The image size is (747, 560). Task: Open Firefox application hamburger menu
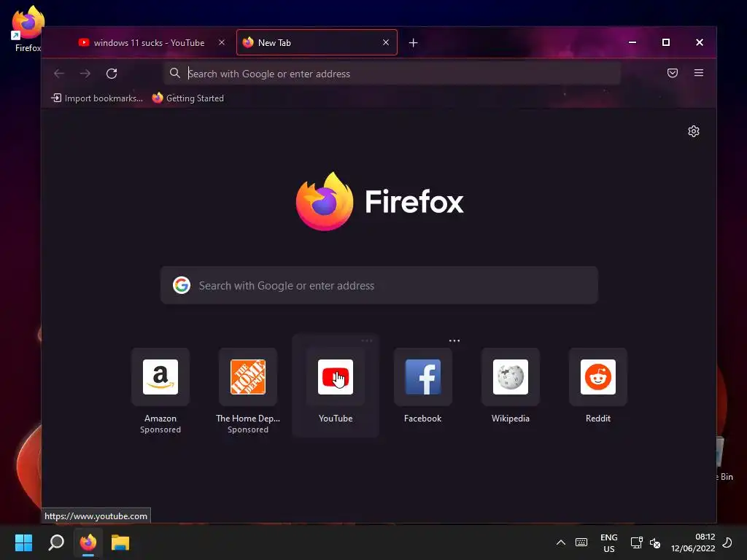pos(698,73)
